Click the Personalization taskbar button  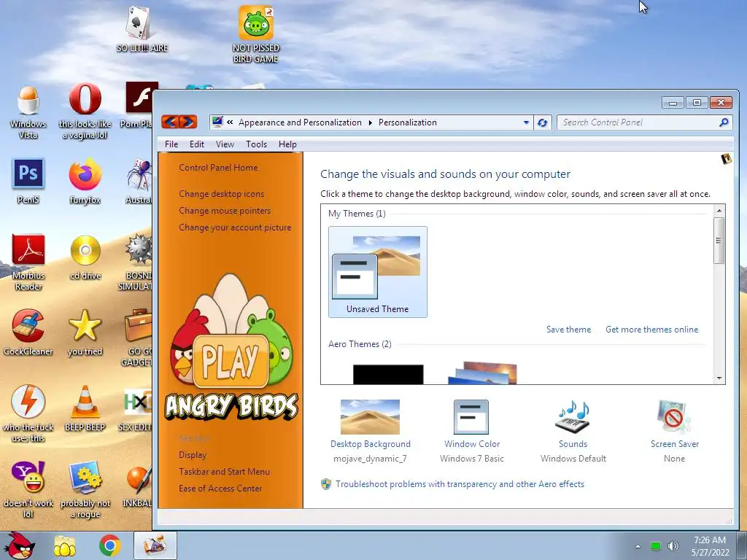(155, 545)
